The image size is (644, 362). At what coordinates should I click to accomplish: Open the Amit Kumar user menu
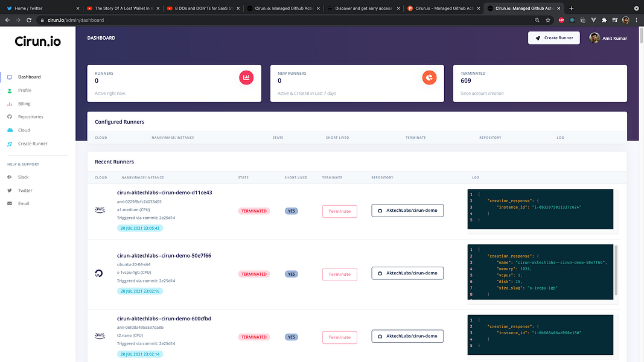(x=608, y=38)
